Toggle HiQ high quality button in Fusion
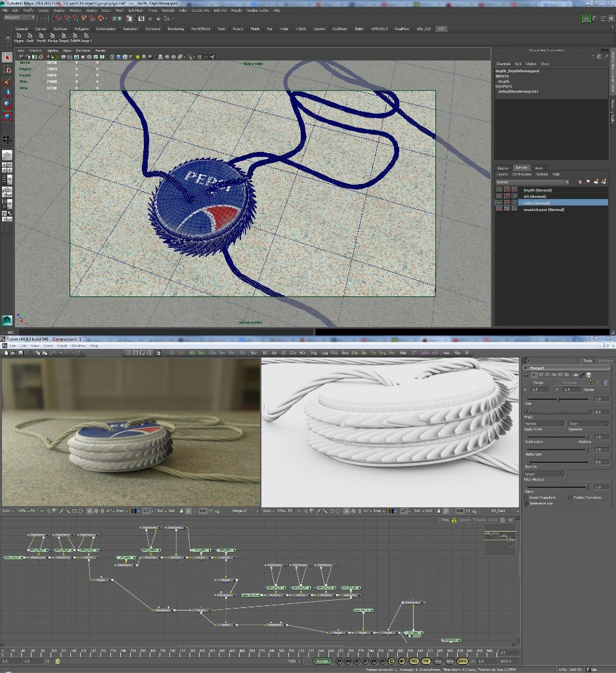Screen dimensions: 616x673 [x=414, y=661]
